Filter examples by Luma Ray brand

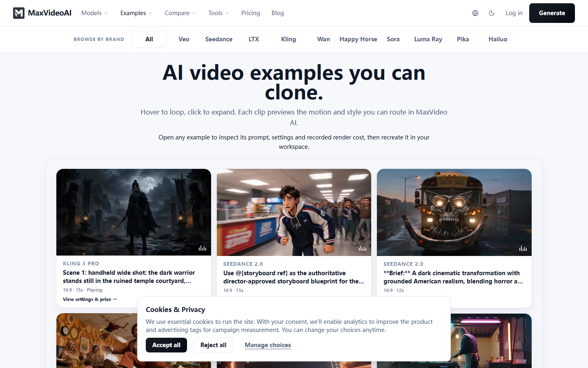pyautogui.click(x=428, y=39)
